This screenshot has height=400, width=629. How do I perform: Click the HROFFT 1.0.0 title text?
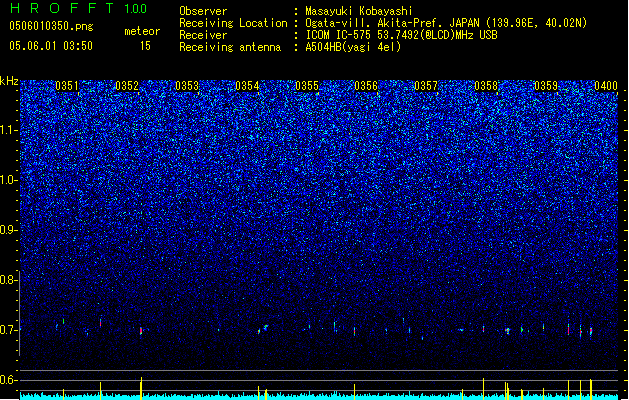point(79,8)
